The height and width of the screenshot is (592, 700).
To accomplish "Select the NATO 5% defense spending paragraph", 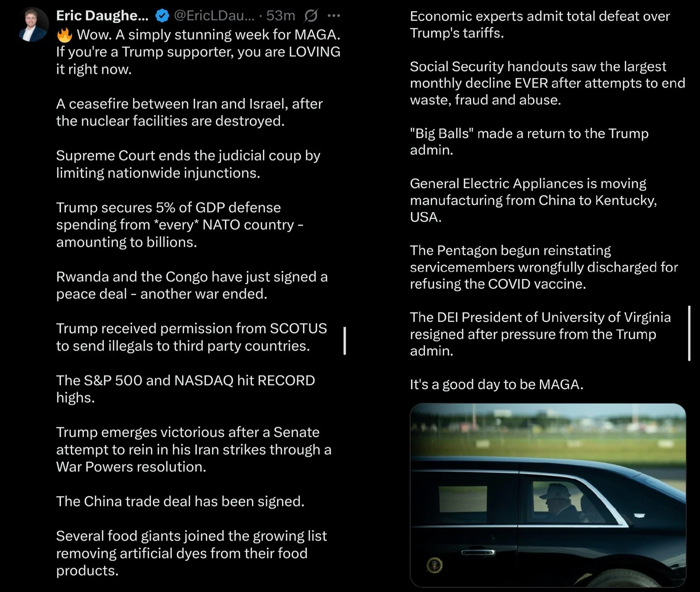I will [x=179, y=225].
